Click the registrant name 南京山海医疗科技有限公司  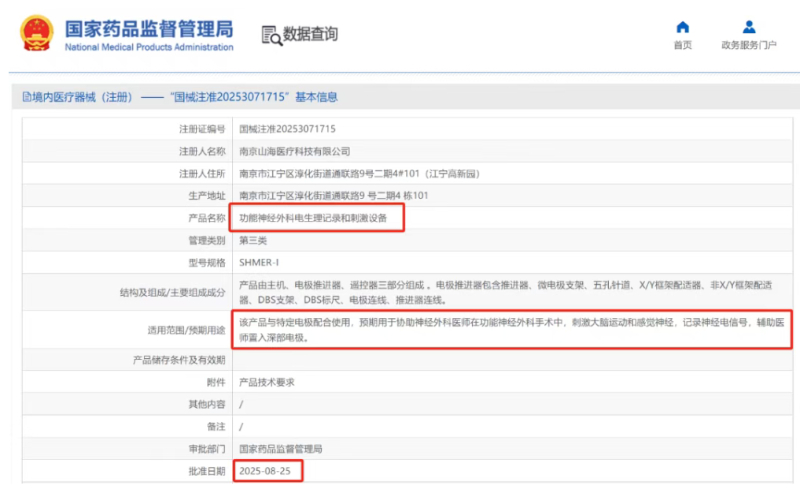coord(294,151)
